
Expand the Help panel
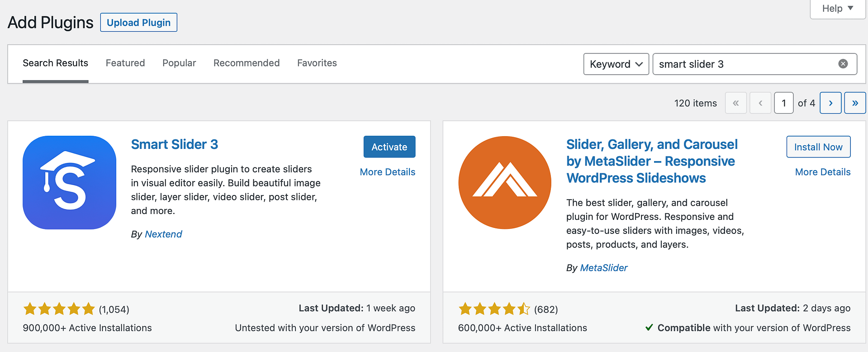click(x=837, y=9)
